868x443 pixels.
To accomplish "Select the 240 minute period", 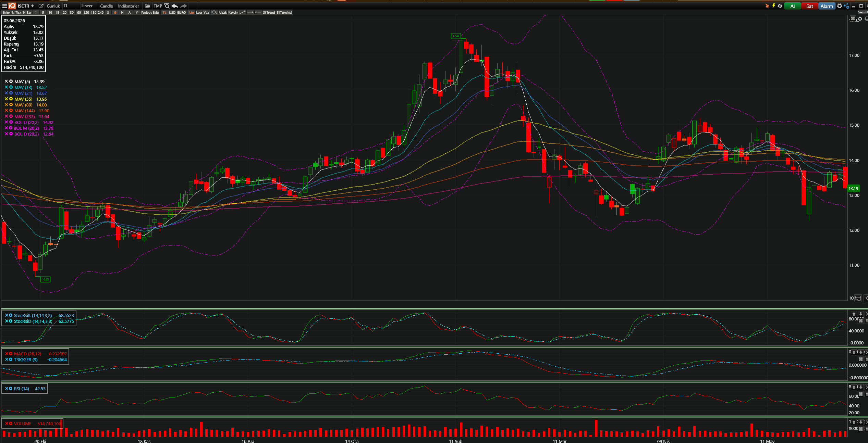I will (x=101, y=12).
